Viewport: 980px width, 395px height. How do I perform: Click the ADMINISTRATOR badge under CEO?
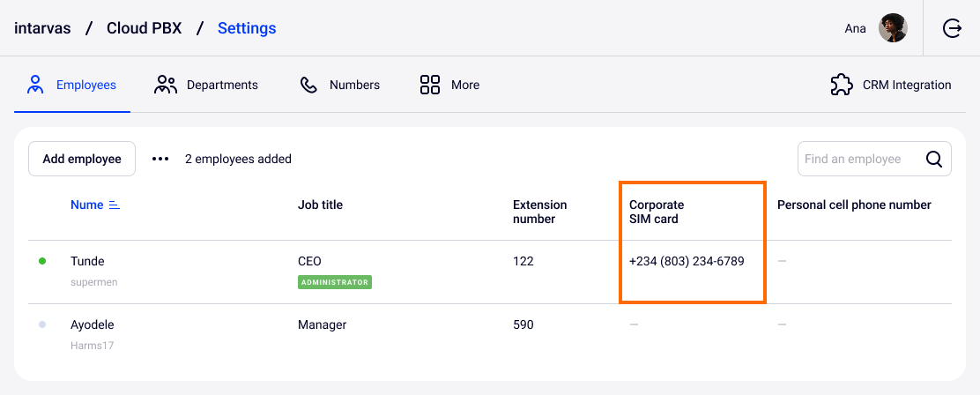point(335,282)
